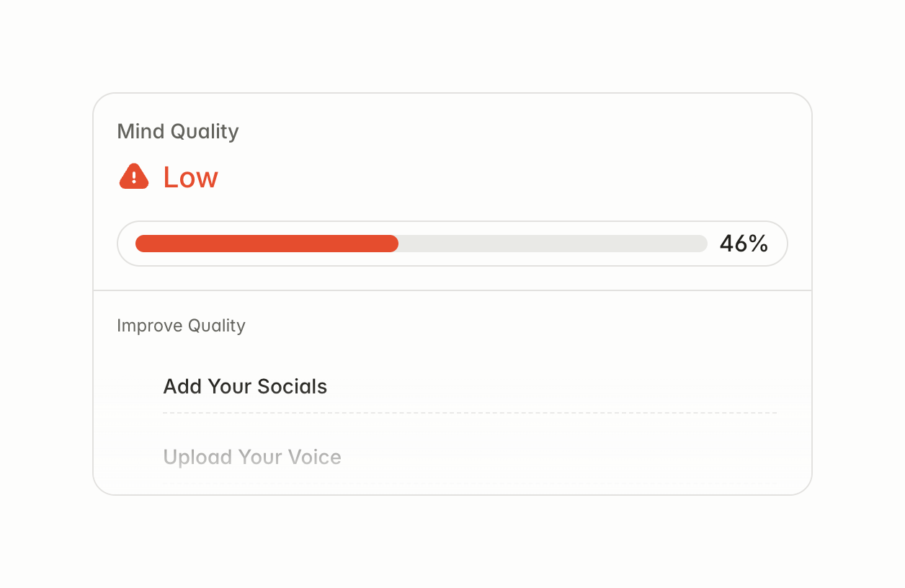The width and height of the screenshot is (905, 588).
Task: Click the "Mind Quality" heading
Action: click(177, 132)
